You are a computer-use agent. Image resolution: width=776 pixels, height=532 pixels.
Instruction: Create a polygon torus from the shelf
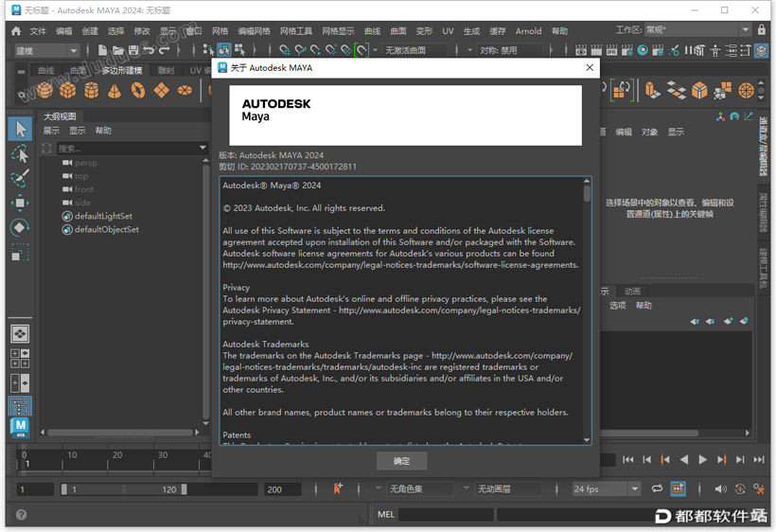pyautogui.click(x=138, y=91)
